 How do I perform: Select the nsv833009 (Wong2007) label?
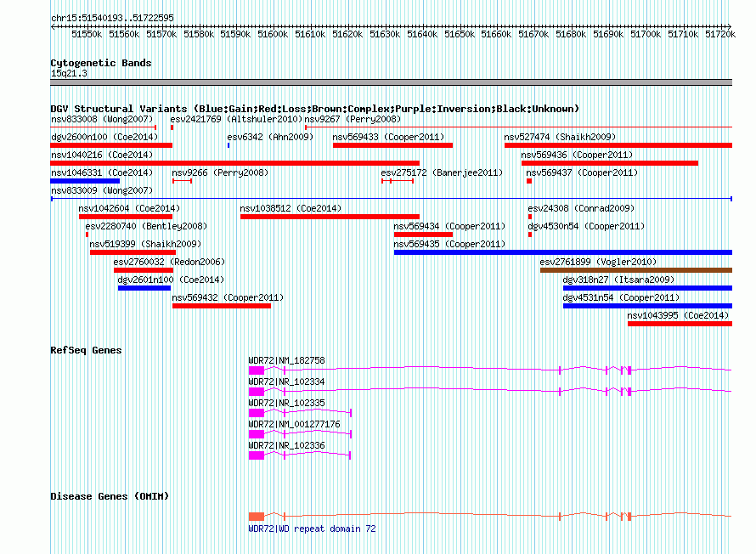pyautogui.click(x=102, y=190)
